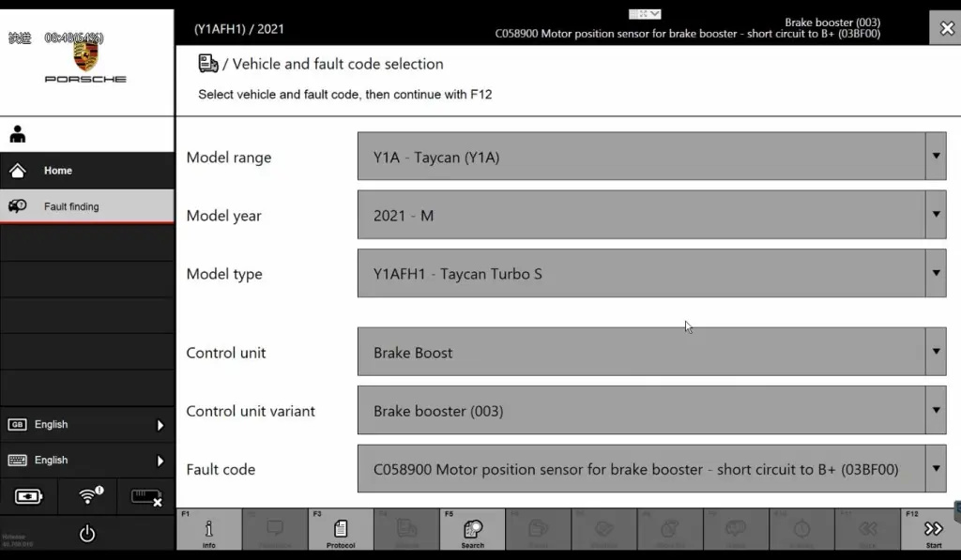Expand the keyboard English language selector
961x560 pixels.
click(x=86, y=461)
